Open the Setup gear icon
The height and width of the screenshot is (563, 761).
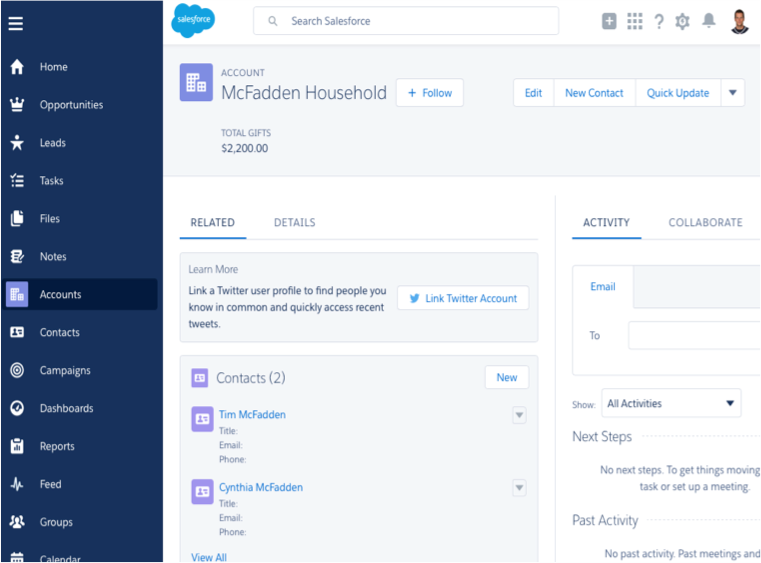(682, 21)
